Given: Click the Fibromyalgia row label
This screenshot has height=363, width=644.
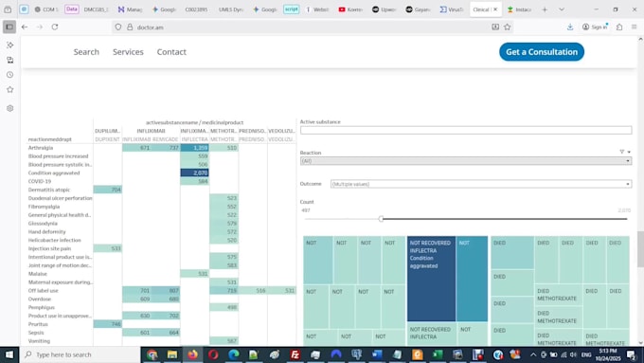Looking at the screenshot, I should pos(44,207).
